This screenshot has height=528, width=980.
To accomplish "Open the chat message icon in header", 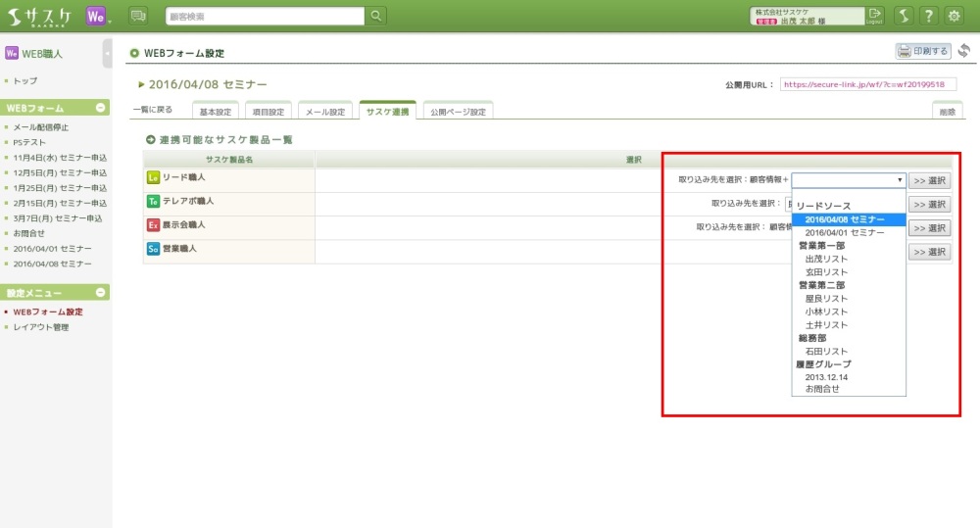I will 137,16.
